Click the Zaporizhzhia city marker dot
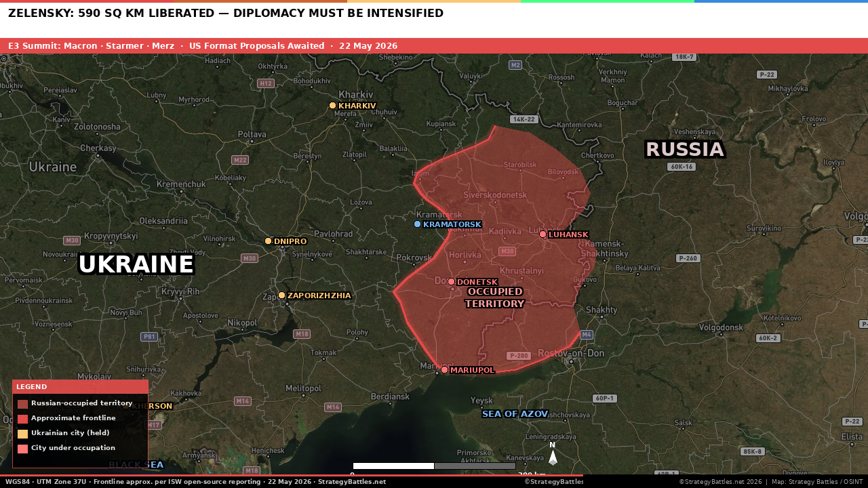The height and width of the screenshot is (488, 868). click(281, 296)
